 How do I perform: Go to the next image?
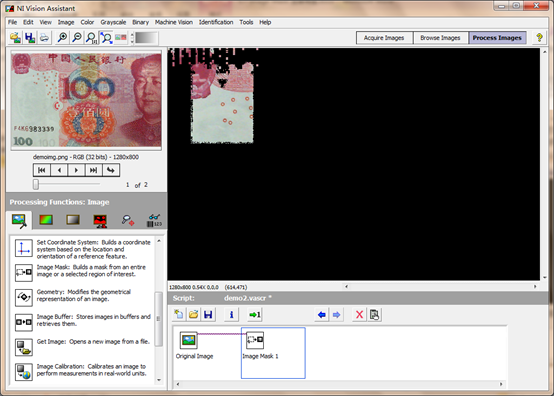click(76, 170)
